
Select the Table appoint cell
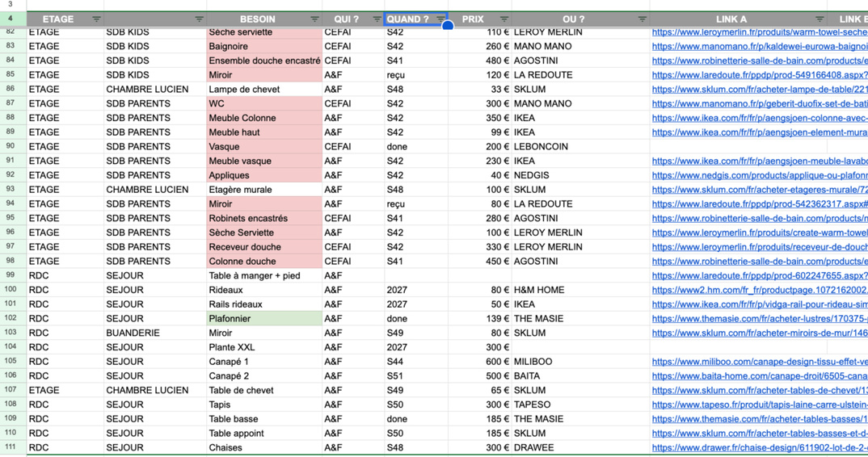pos(264,434)
